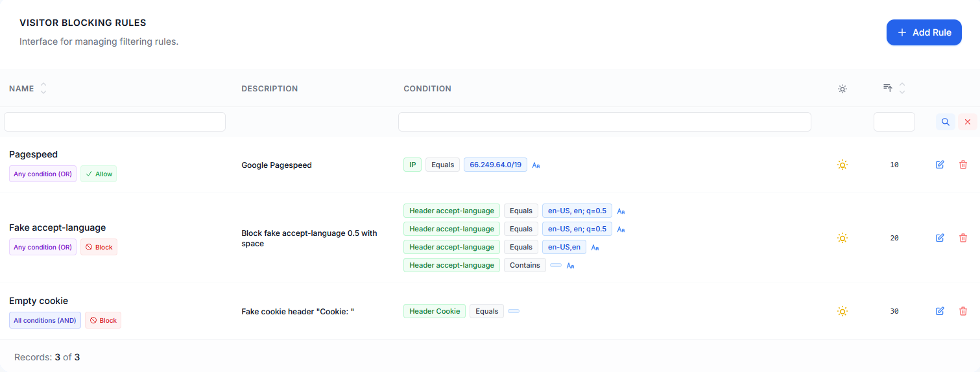Click the 66.249.64.0/19 value tag
Viewport: 980px width, 372px height.
coord(496,165)
